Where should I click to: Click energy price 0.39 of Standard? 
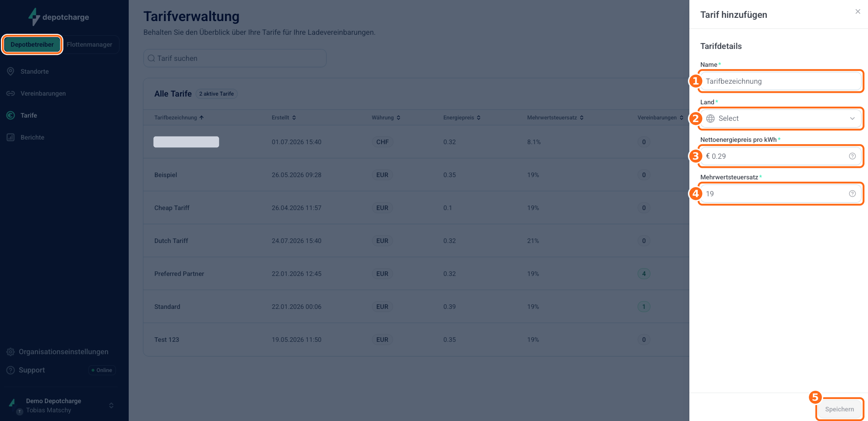(x=449, y=307)
